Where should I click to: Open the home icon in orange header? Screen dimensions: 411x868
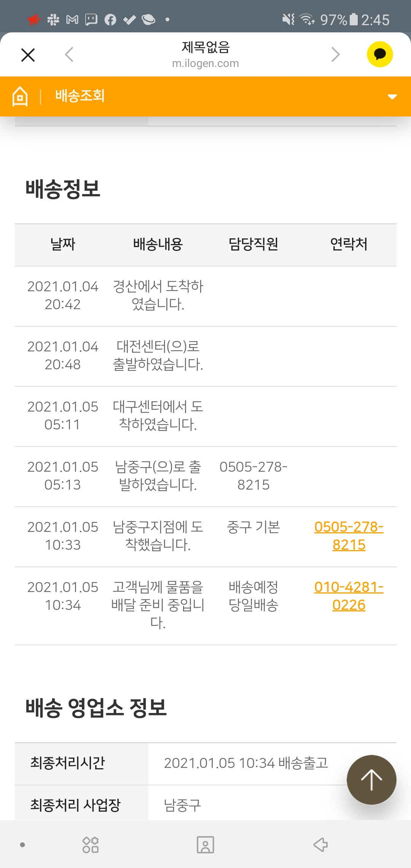(20, 96)
